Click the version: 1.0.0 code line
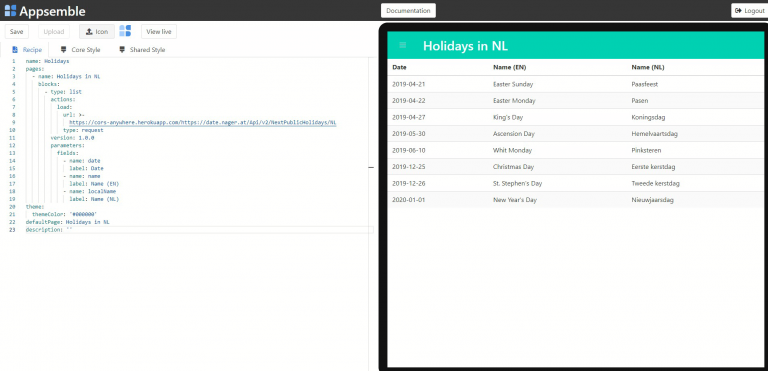This screenshot has height=371, width=768. (x=72, y=138)
